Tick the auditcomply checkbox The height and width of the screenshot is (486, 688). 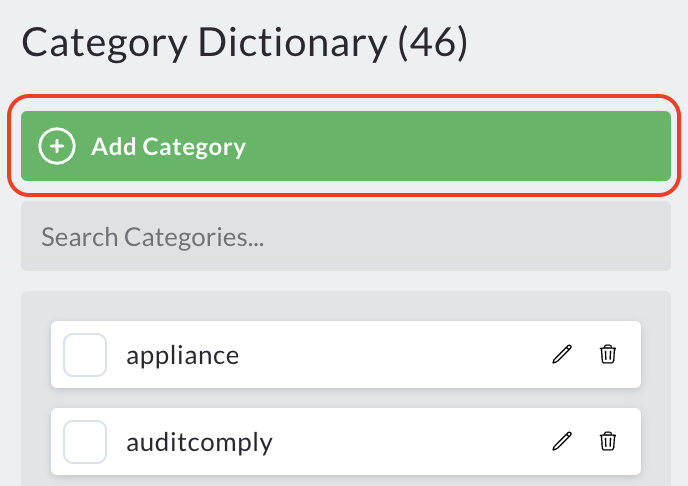[x=85, y=442]
